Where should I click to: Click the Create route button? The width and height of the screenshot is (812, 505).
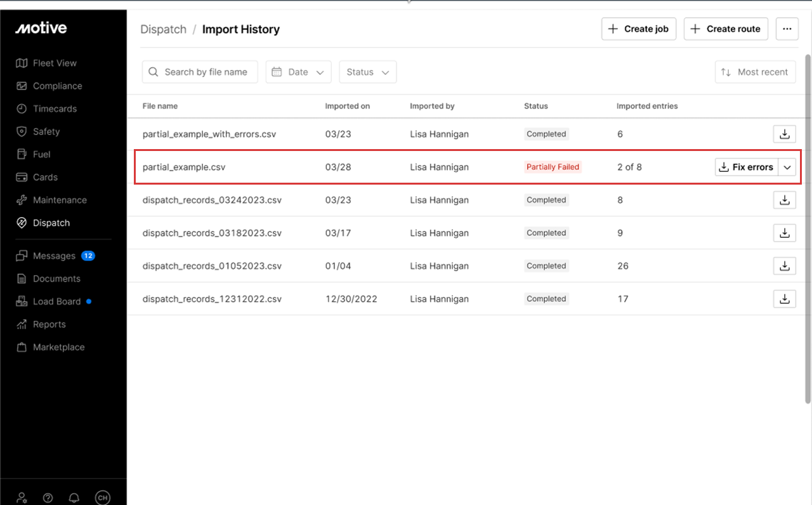click(x=726, y=29)
